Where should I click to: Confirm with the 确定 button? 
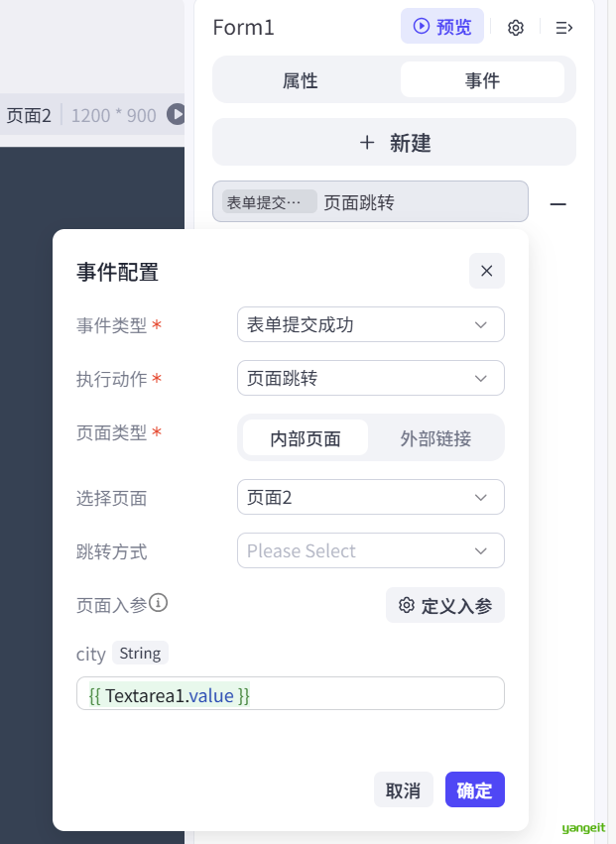(x=474, y=789)
